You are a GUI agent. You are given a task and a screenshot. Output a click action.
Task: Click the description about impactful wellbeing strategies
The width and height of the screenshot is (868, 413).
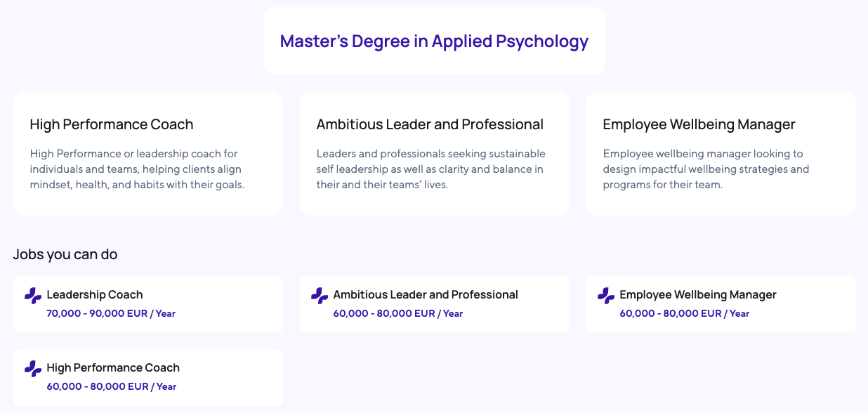point(706,169)
